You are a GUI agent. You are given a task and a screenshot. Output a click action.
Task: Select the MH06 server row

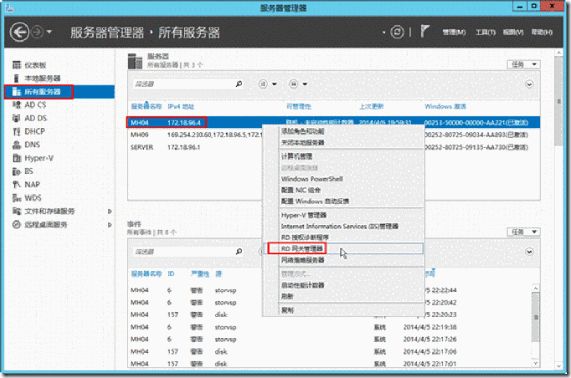coord(333,135)
